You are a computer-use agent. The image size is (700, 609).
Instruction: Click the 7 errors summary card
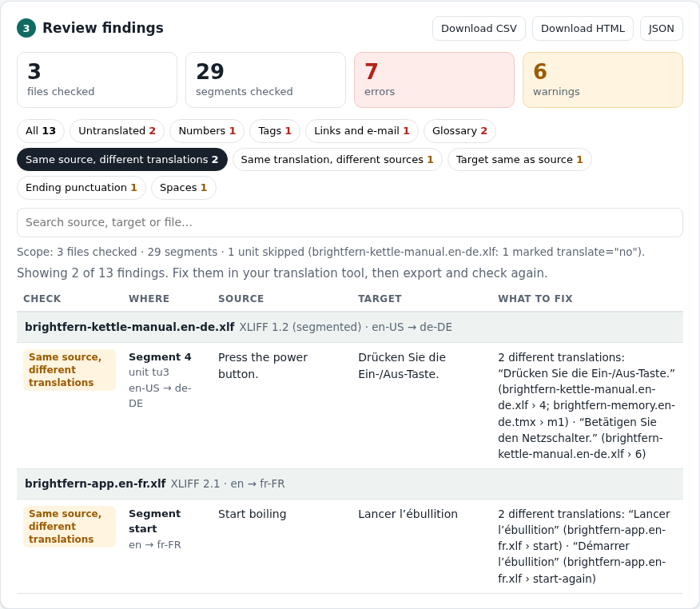pyautogui.click(x=434, y=80)
